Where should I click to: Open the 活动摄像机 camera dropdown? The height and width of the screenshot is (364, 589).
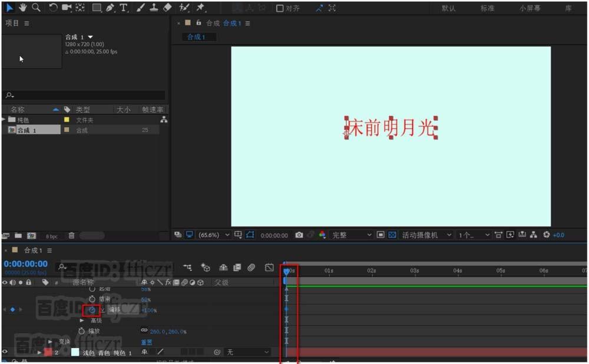coord(421,235)
